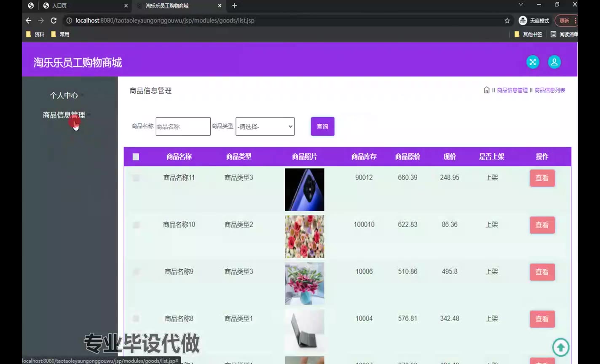
Task: Open the tab search dropdown arrow
Action: point(521,5)
